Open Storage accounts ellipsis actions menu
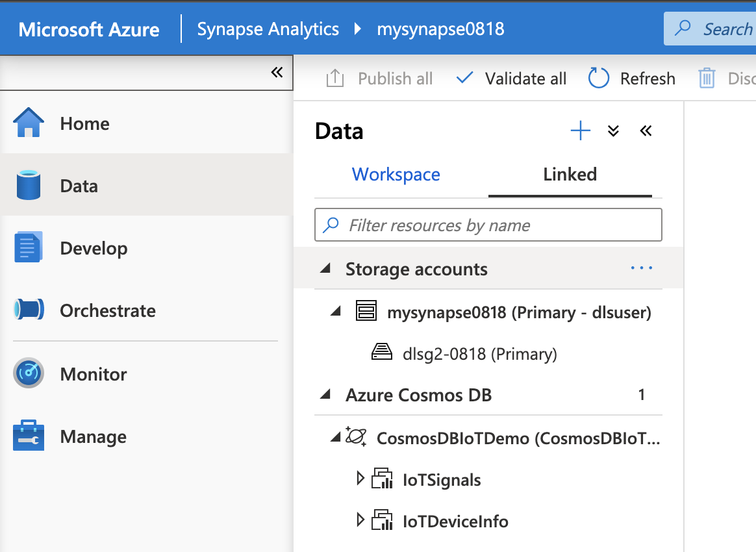Viewport: 756px width, 552px height. point(641,268)
